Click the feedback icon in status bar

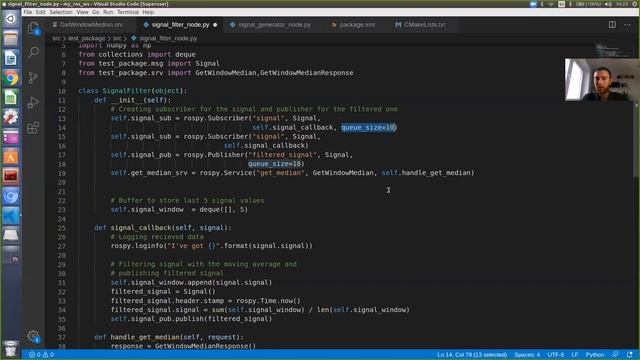[x=615, y=355]
